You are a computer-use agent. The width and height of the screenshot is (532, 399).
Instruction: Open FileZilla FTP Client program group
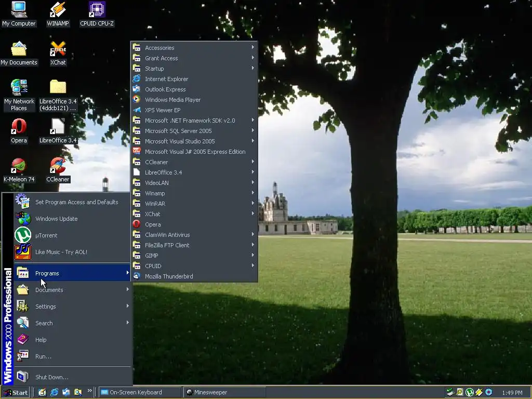(194, 245)
